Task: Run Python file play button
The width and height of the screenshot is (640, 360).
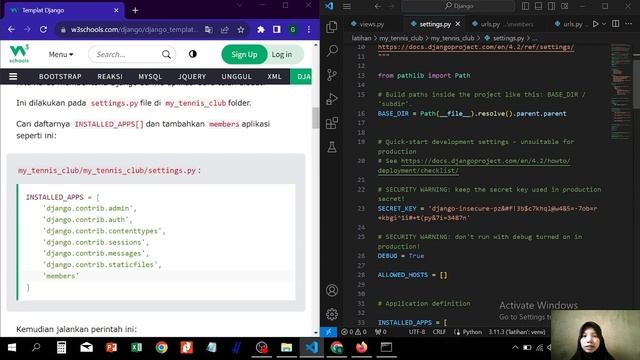Action: pyautogui.click(x=596, y=24)
